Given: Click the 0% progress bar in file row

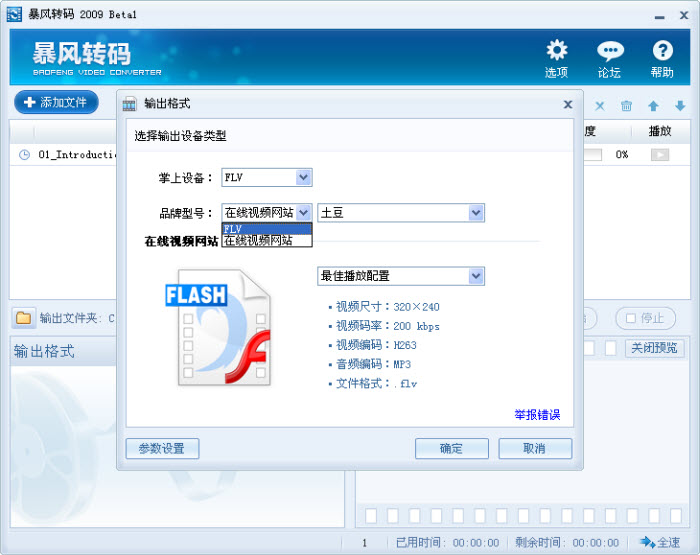Looking at the screenshot, I should [x=593, y=155].
